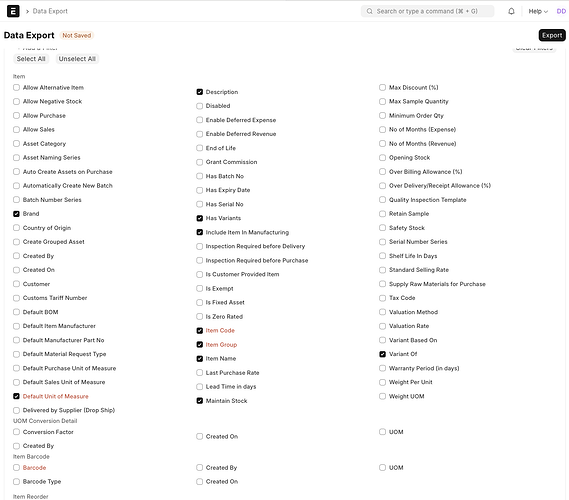This screenshot has height=500, width=569.
Task: Check the Retain Sample checkbox
Action: point(382,214)
